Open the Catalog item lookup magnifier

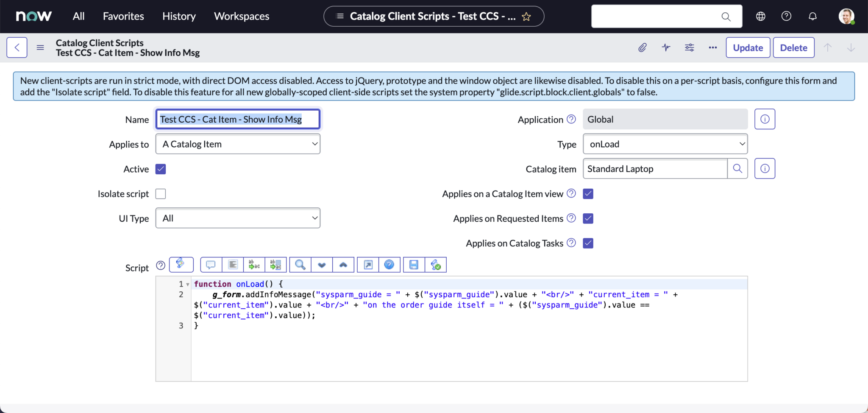click(x=737, y=168)
